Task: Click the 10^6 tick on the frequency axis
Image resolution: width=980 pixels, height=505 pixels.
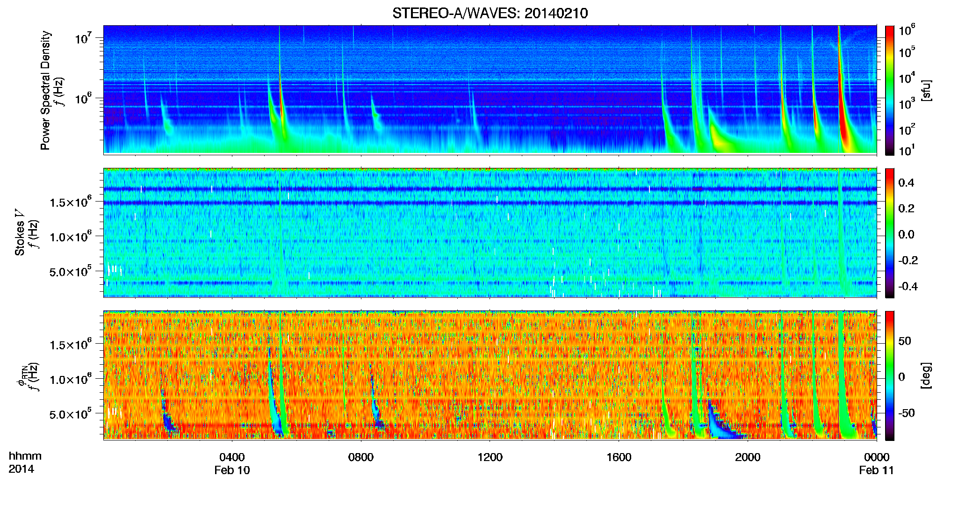Action: (83, 98)
